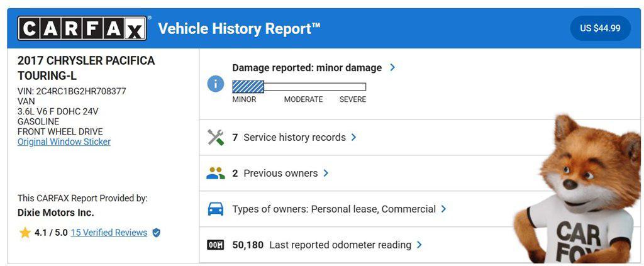
Task: Click the Dixie Motors Inc. dealer name
Action: tap(56, 213)
